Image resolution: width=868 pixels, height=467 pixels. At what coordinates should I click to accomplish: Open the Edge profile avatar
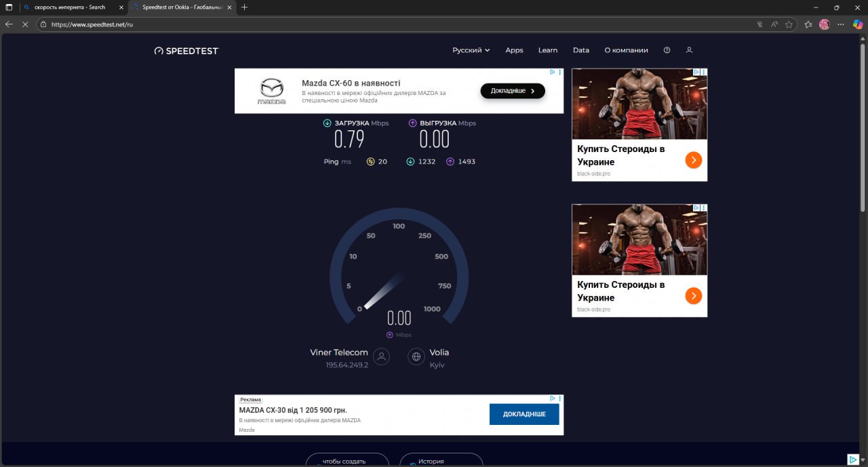tap(825, 24)
